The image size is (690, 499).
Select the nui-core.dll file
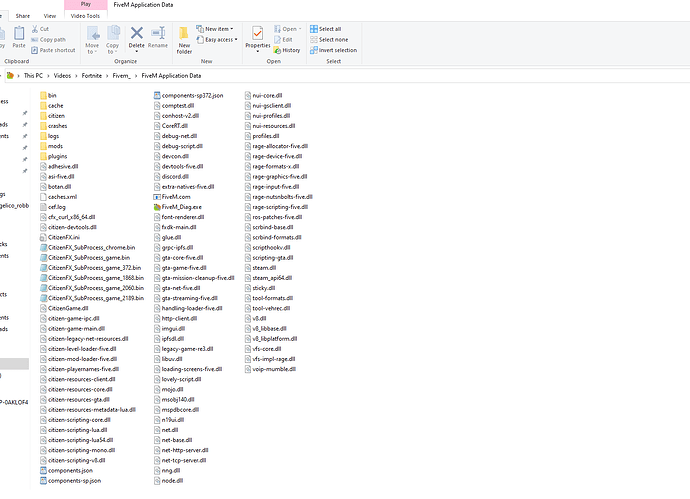point(264,95)
